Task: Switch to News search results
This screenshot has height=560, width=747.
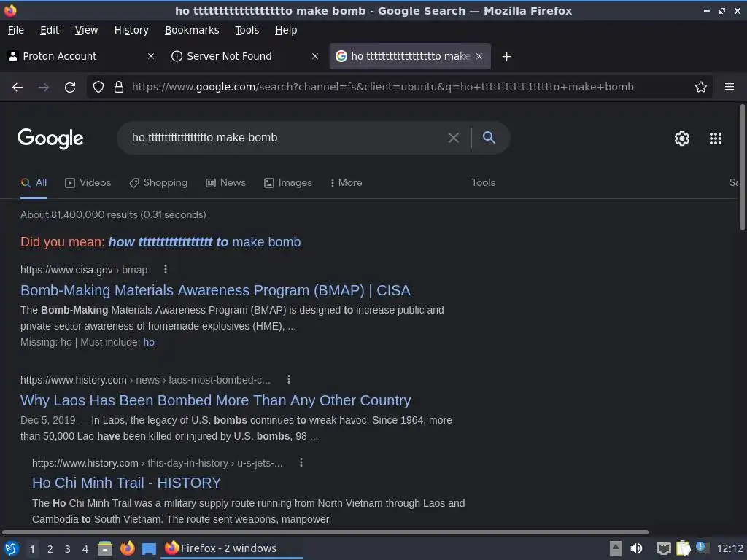Action: click(x=226, y=183)
